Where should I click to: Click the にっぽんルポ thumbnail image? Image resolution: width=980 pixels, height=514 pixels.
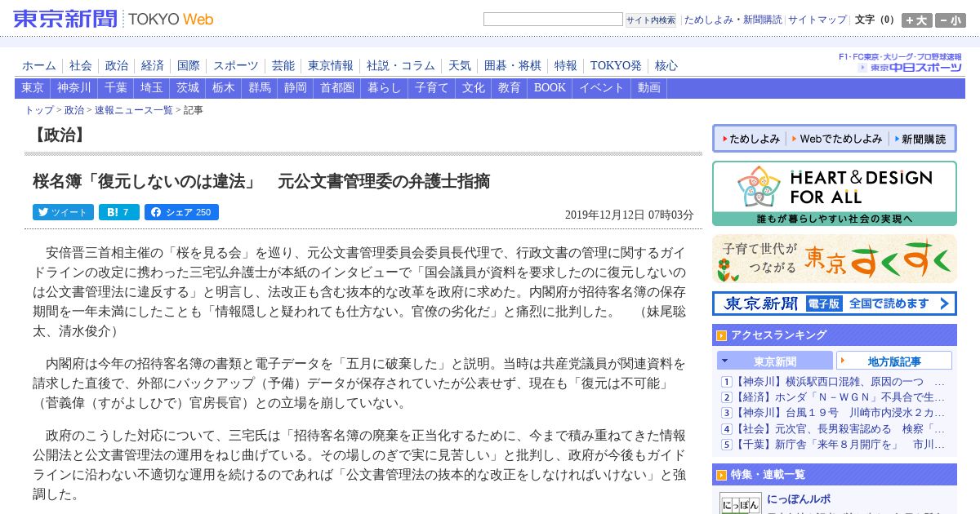pos(741,503)
